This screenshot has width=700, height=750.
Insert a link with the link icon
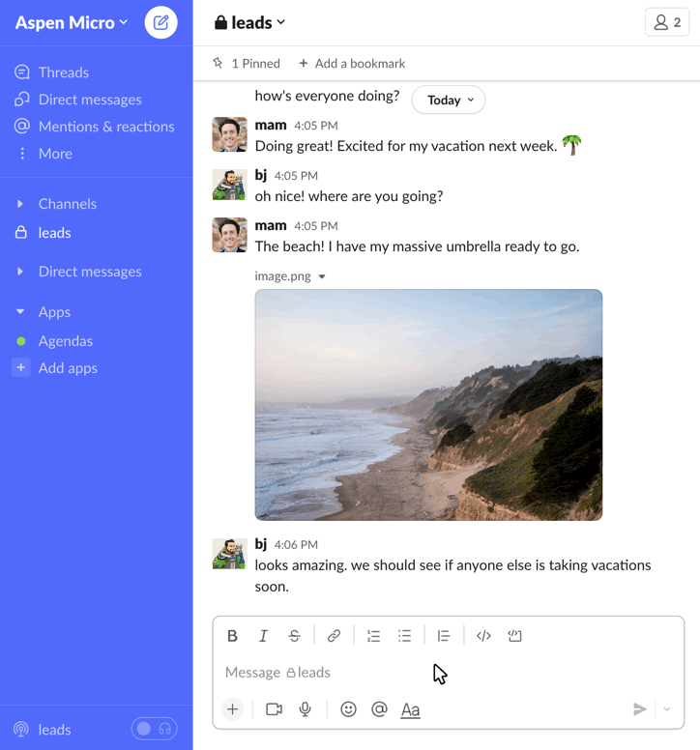pos(334,636)
